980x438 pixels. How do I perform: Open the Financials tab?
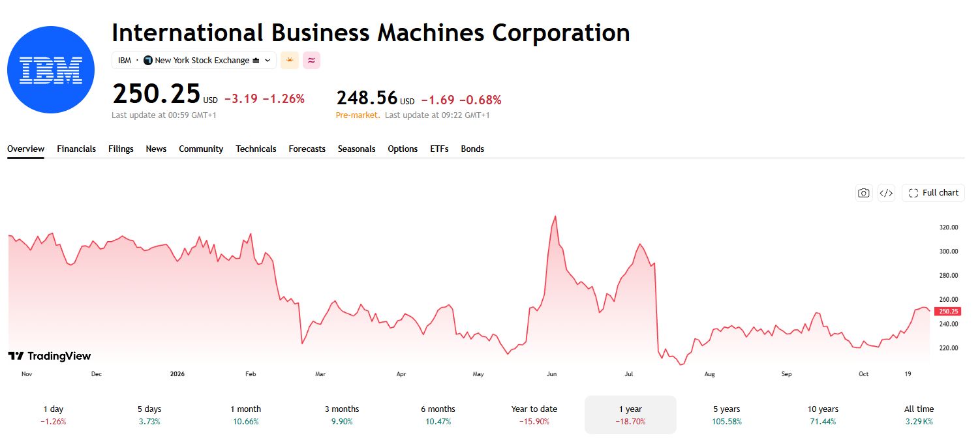tap(76, 149)
